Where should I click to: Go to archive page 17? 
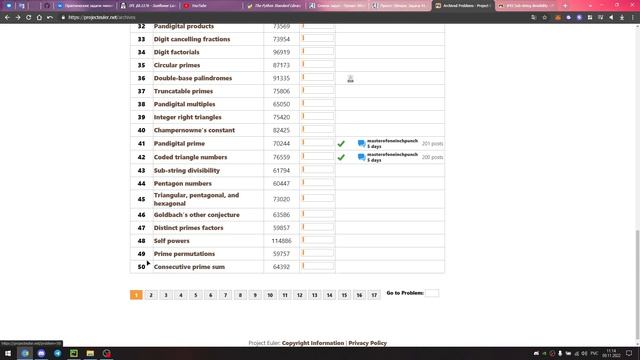(x=374, y=295)
